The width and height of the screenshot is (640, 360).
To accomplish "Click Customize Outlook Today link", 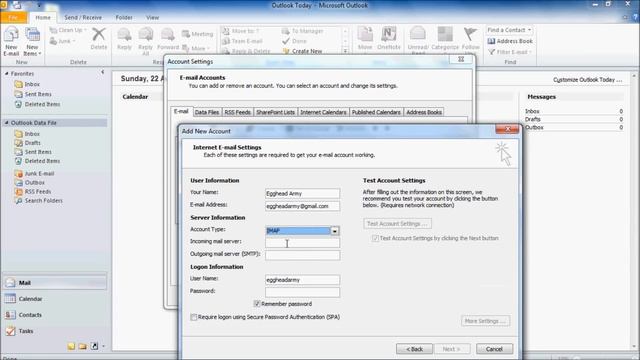I will click(x=587, y=80).
